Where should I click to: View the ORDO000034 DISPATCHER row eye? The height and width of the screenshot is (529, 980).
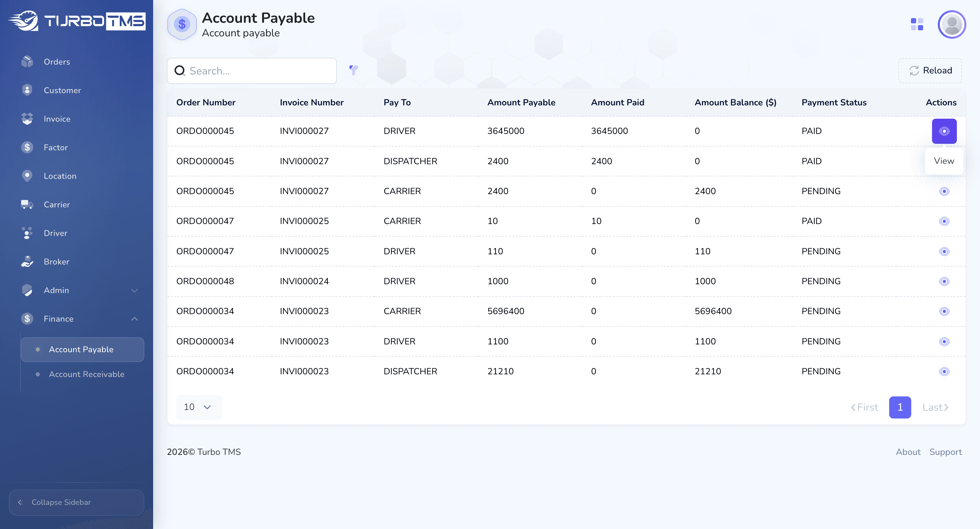pyautogui.click(x=944, y=371)
